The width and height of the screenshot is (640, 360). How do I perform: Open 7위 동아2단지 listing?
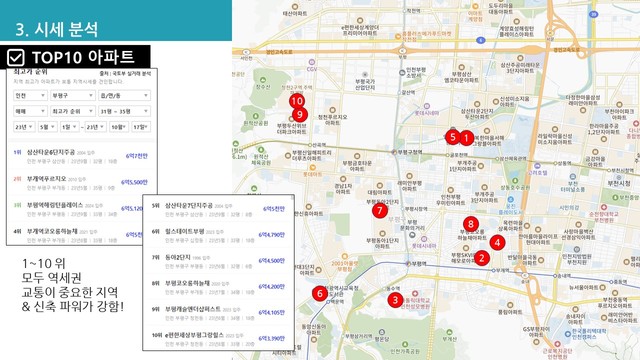click(x=218, y=261)
